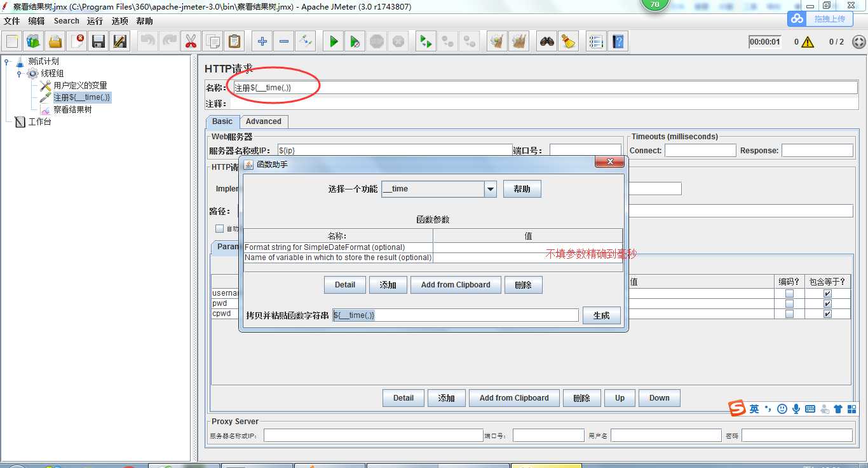The height and width of the screenshot is (468, 868).
Task: Click the Paste clipboard icon
Action: point(234,42)
